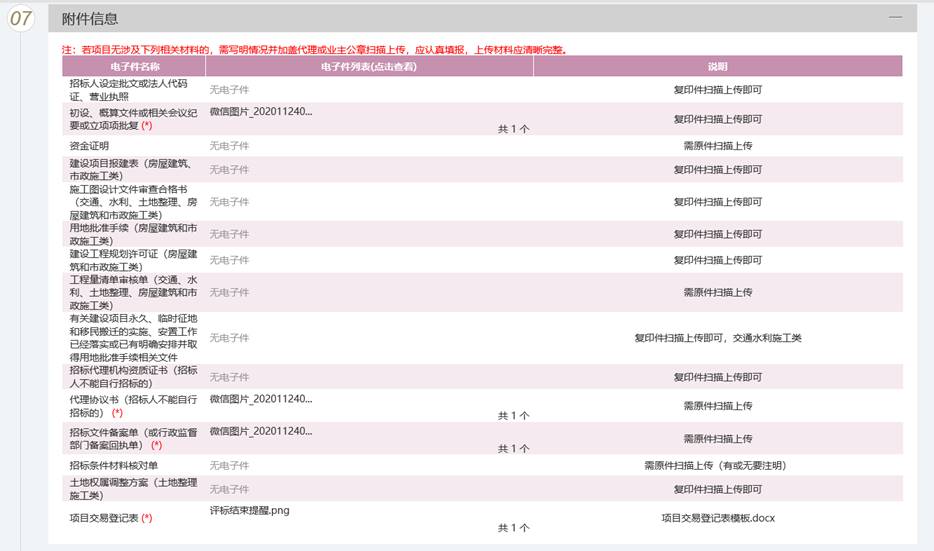Open the 评标结束提醒.png attachment
Screen dimensions: 934x551
coord(249,510)
